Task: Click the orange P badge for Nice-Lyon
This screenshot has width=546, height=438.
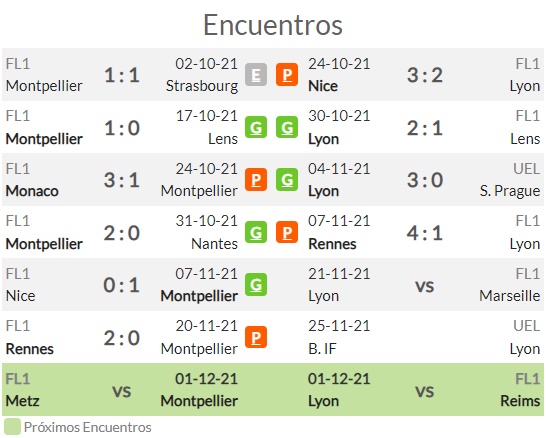Action: (287, 75)
